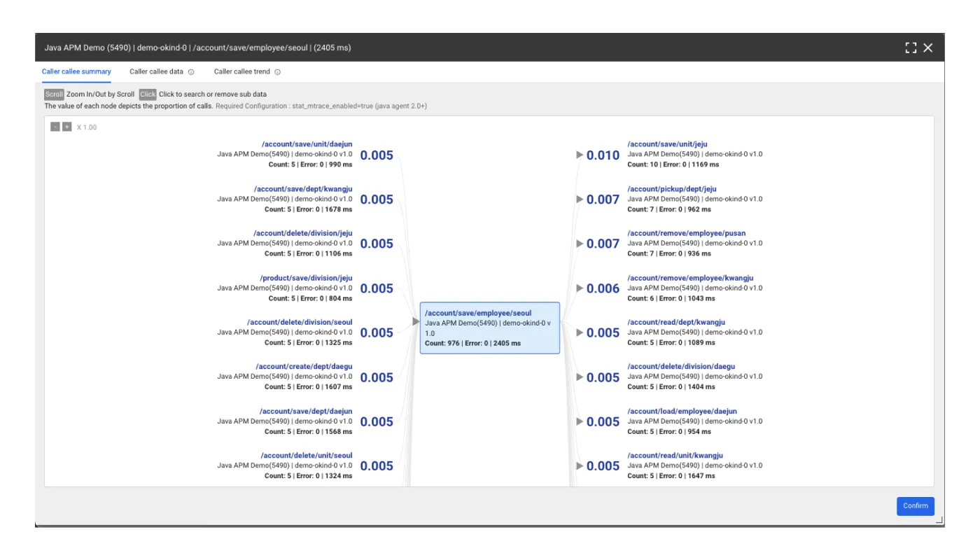Grab the dialog resize corner handle
980x560 pixels.
pyautogui.click(x=939, y=519)
